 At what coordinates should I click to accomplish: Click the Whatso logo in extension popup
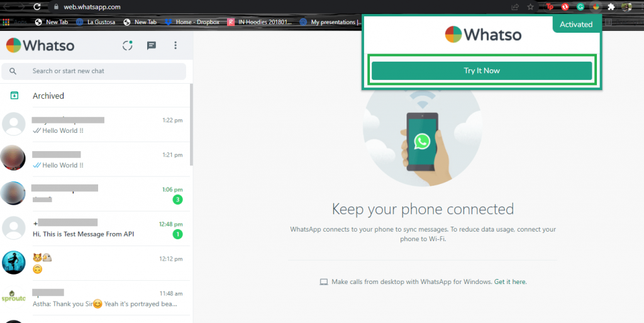(483, 35)
